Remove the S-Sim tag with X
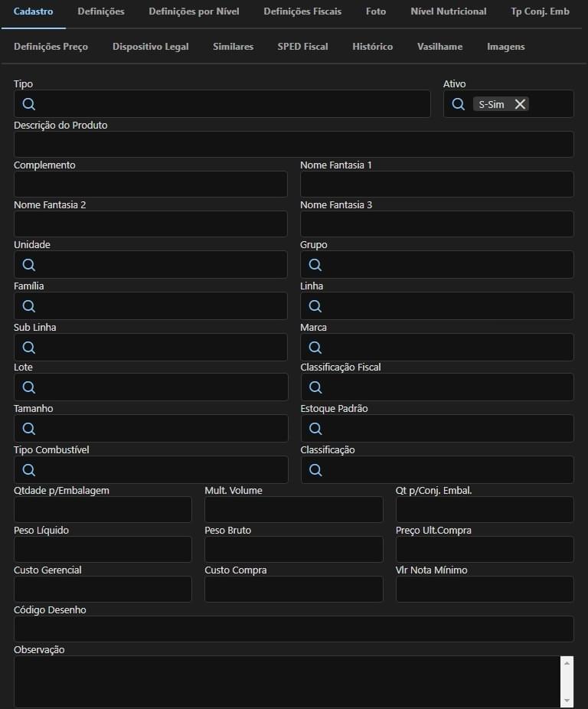The image size is (588, 709). pyautogui.click(x=520, y=104)
